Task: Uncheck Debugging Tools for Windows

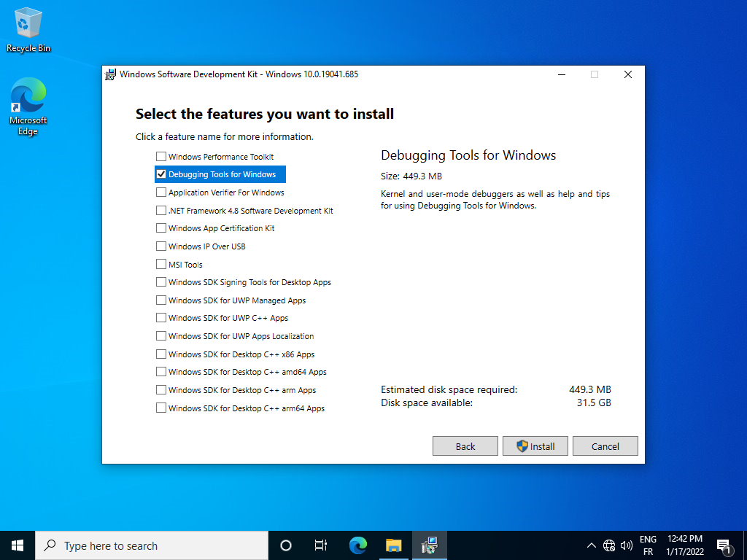Action: tap(161, 174)
